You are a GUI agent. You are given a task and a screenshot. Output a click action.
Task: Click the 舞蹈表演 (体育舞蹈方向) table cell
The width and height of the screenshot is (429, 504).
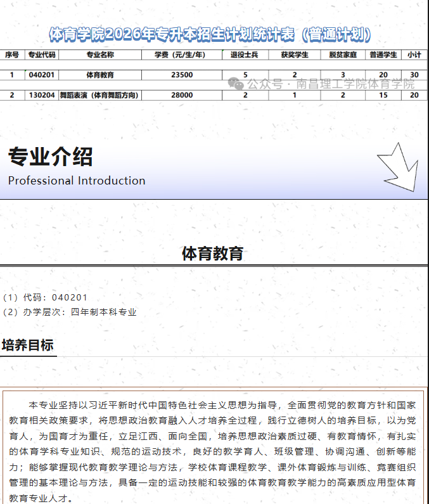point(99,95)
